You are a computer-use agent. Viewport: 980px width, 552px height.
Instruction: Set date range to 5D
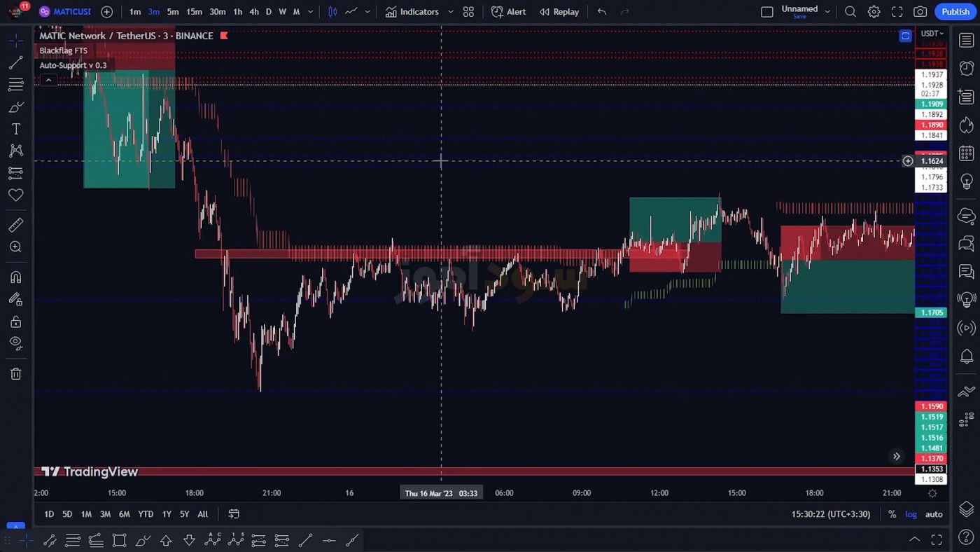67,514
